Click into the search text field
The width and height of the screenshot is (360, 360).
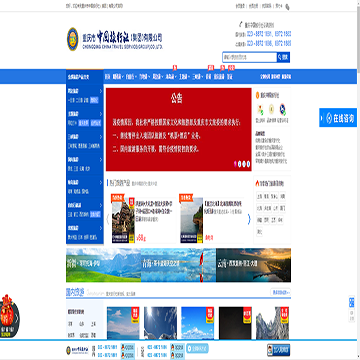point(249,57)
